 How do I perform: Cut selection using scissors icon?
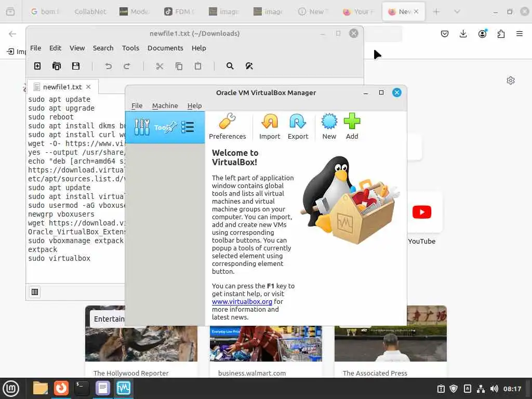pyautogui.click(x=159, y=66)
